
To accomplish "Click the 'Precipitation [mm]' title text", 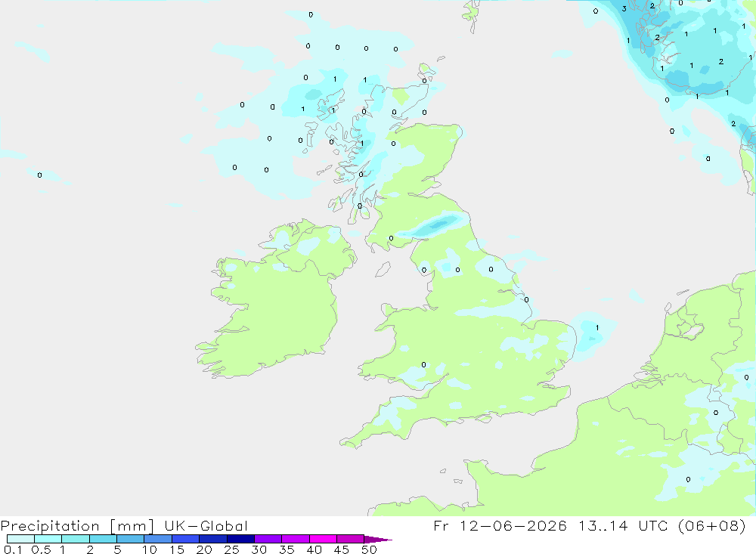I will (77, 526).
